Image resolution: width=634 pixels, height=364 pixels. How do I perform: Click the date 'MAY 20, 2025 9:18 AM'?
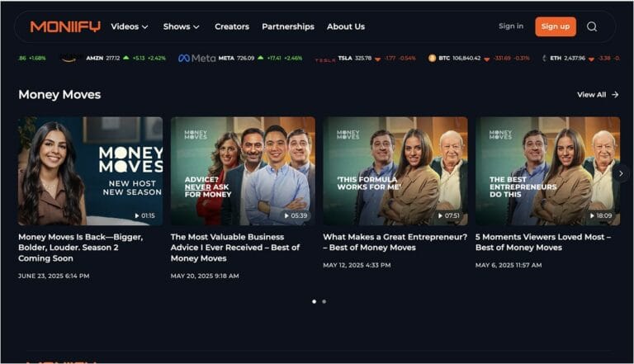(205, 276)
